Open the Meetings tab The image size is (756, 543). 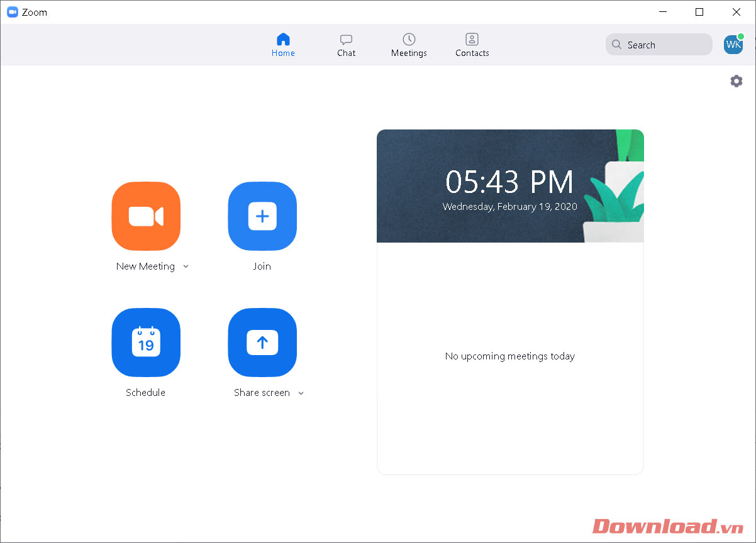409,45
